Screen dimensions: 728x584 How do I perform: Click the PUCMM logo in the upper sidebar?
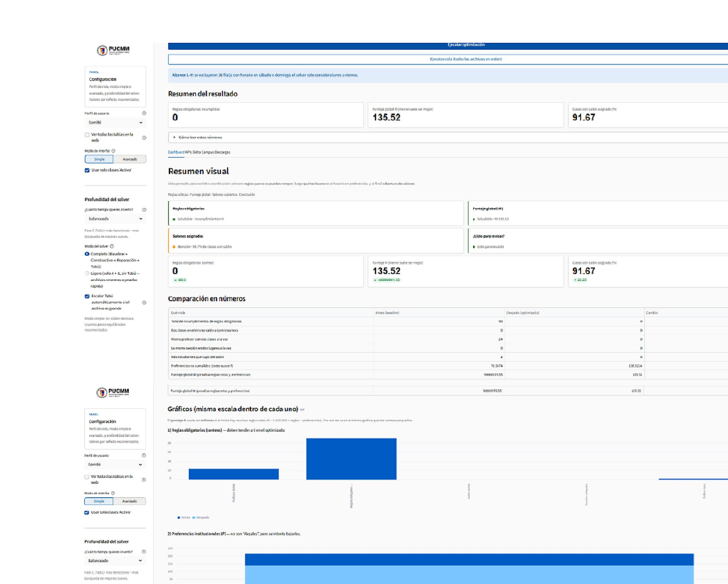tap(113, 50)
